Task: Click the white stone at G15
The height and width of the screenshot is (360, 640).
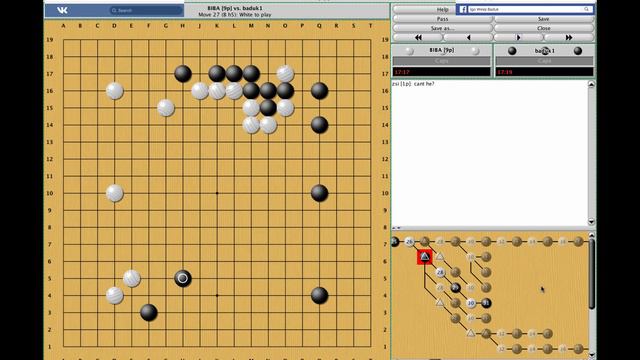Action: click(166, 108)
